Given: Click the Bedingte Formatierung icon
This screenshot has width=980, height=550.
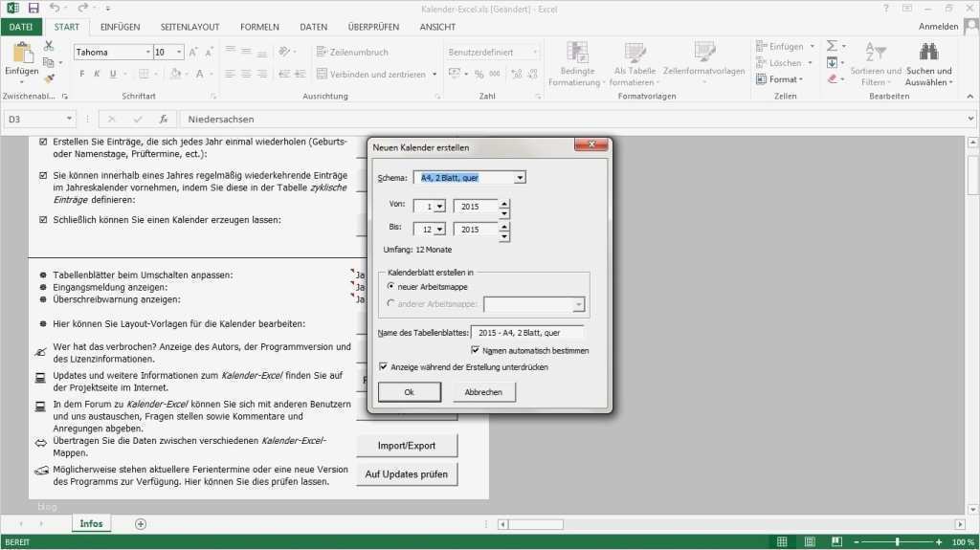Looking at the screenshot, I should click(x=577, y=53).
